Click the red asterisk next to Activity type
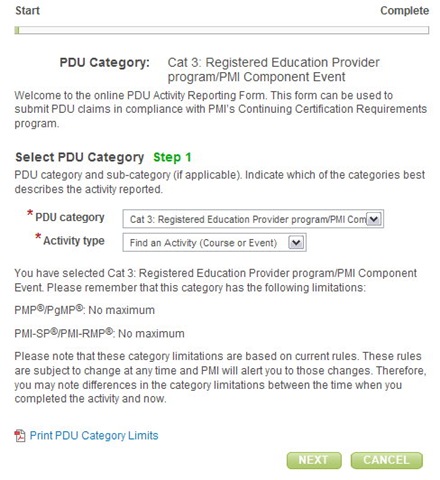Image resolution: width=440 pixels, height=480 pixels. (x=38, y=236)
